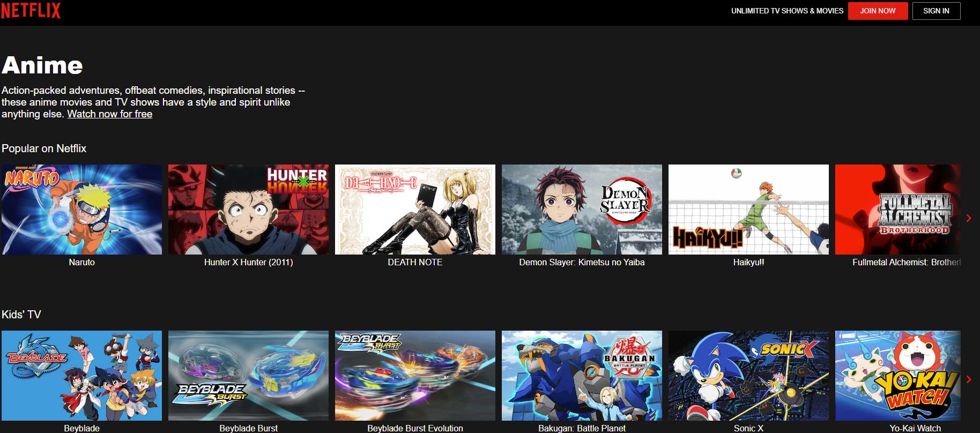The width and height of the screenshot is (980, 433).
Task: Click the Beyblade Burst Evolution title text
Action: point(415,428)
